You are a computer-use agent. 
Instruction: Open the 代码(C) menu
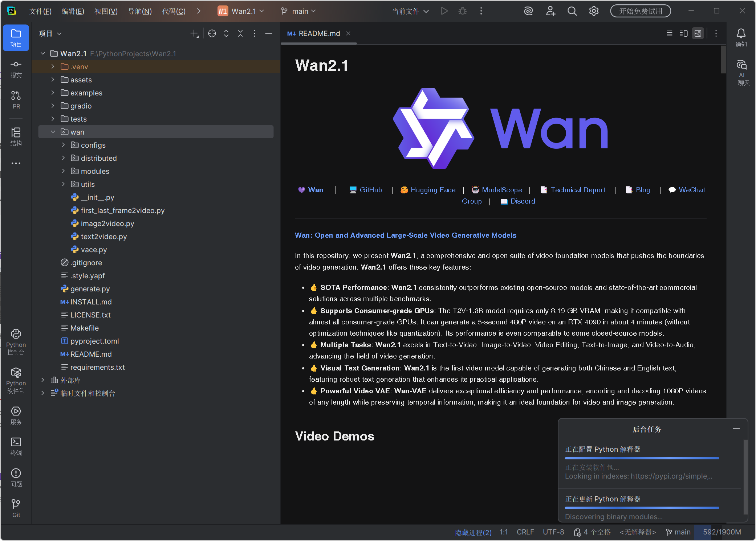174,11
